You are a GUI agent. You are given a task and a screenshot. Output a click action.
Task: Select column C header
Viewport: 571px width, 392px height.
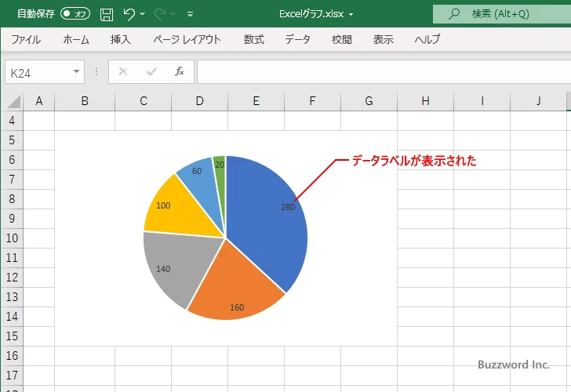coord(143,101)
